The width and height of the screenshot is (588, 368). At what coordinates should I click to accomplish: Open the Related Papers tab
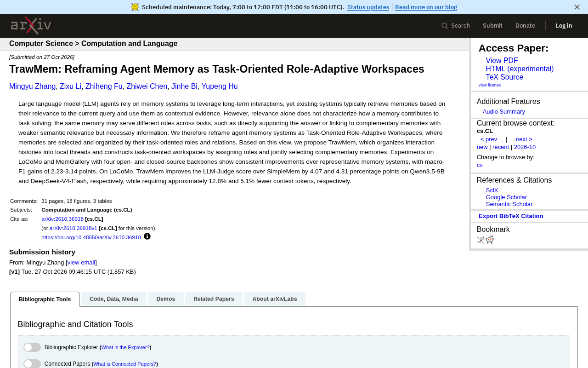pos(214,299)
